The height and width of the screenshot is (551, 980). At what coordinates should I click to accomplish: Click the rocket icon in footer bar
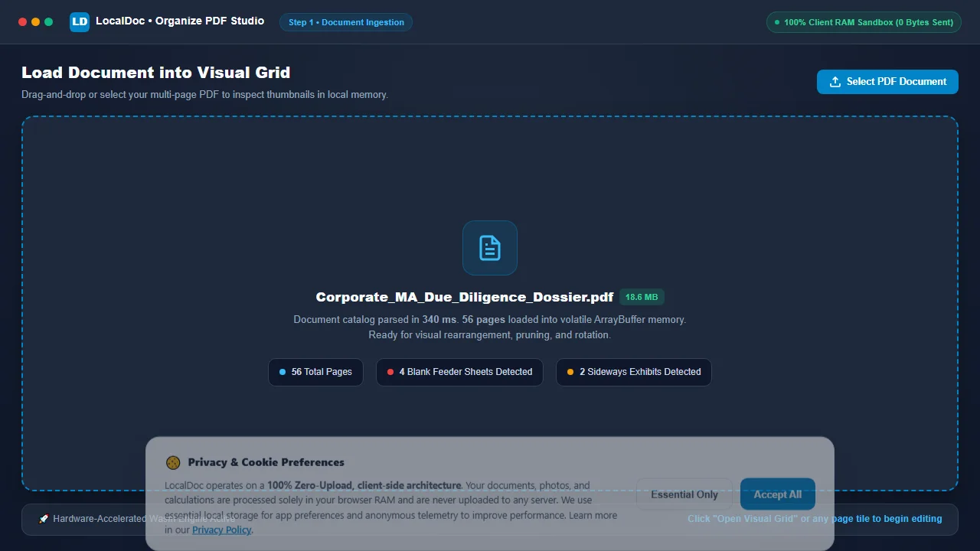(x=44, y=519)
